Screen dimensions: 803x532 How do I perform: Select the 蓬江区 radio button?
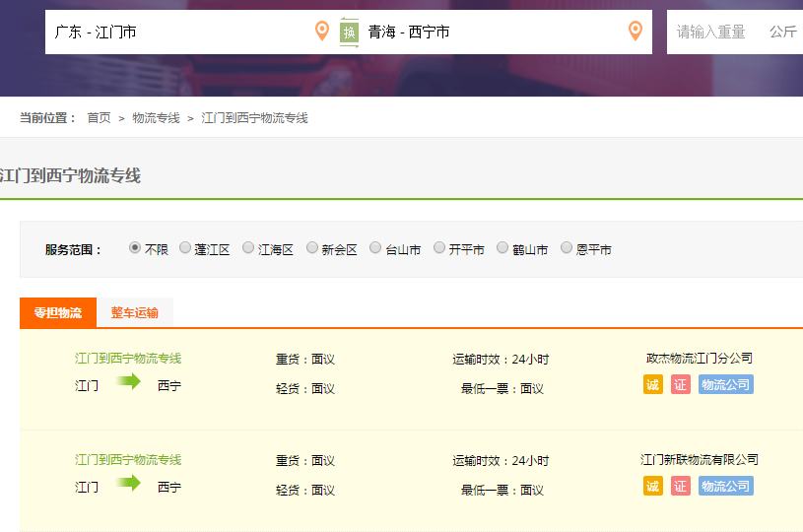tap(185, 248)
